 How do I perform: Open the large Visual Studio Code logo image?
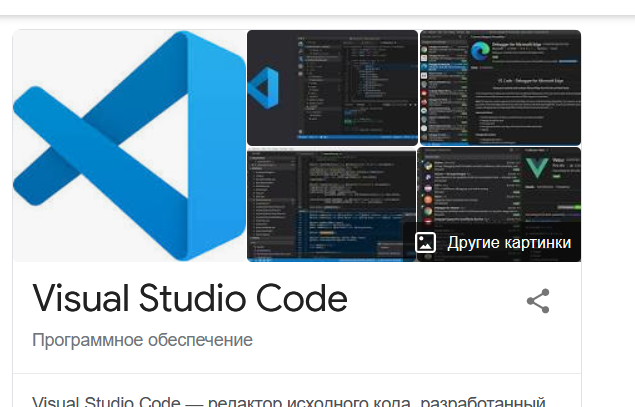coord(129,146)
